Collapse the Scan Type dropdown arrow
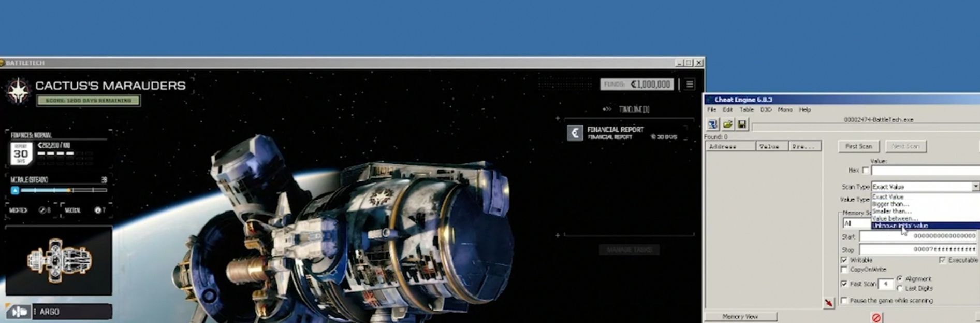The image size is (980, 323). pyautogui.click(x=975, y=186)
